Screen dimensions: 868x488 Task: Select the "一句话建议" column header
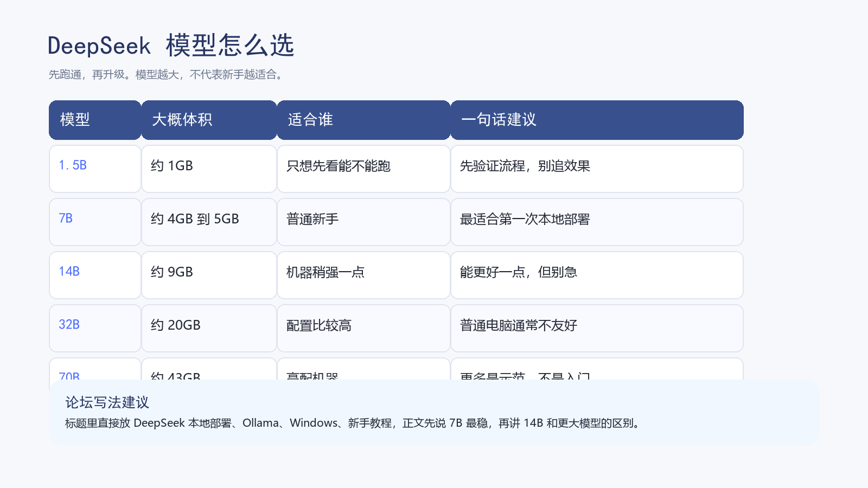597,120
